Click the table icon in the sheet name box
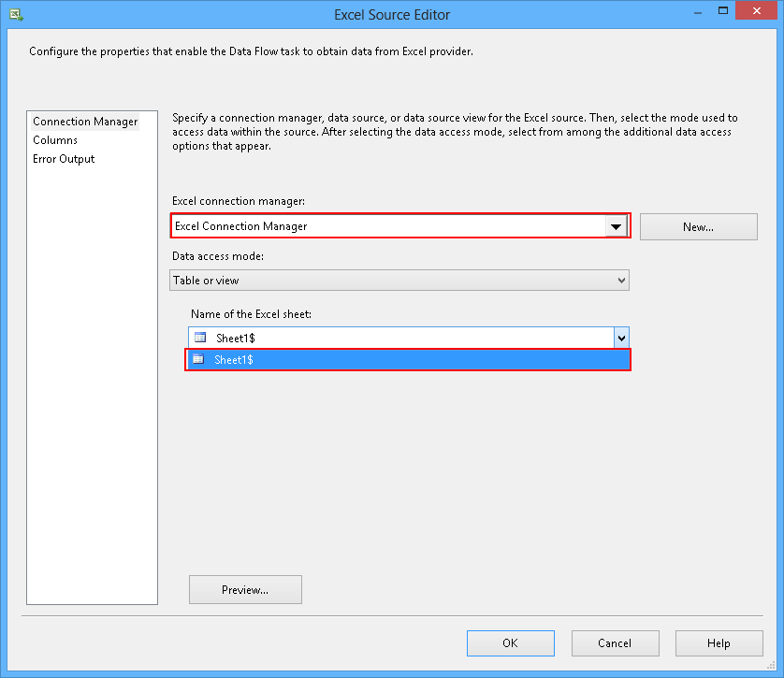This screenshot has height=678, width=784. [x=199, y=338]
